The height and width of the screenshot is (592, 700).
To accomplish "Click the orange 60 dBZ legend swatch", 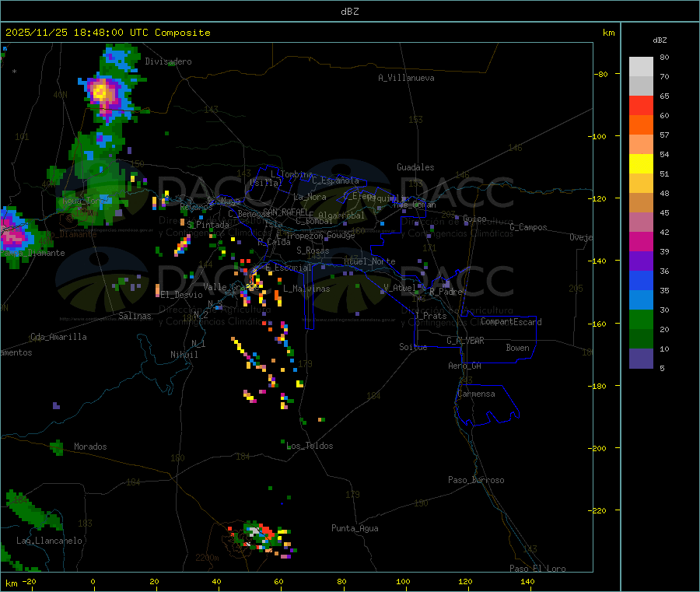I will [641, 125].
